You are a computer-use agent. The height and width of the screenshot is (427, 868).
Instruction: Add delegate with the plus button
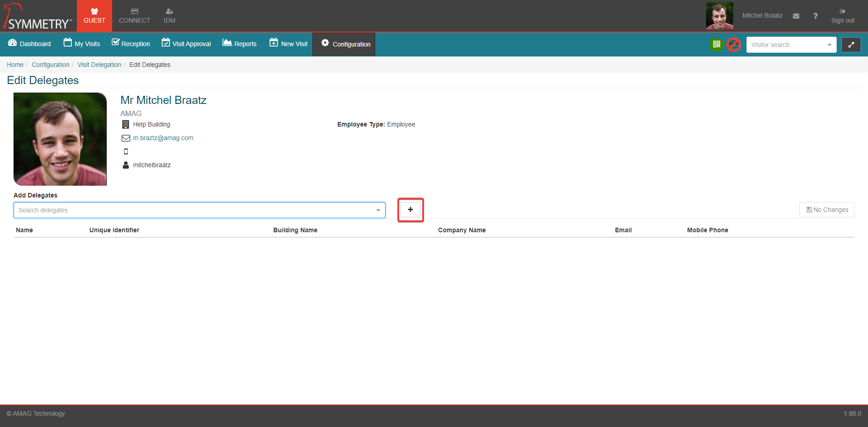click(x=410, y=210)
